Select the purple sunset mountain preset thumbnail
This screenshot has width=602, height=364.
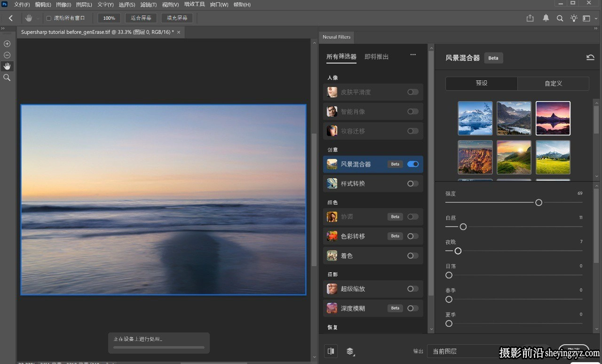(553, 118)
